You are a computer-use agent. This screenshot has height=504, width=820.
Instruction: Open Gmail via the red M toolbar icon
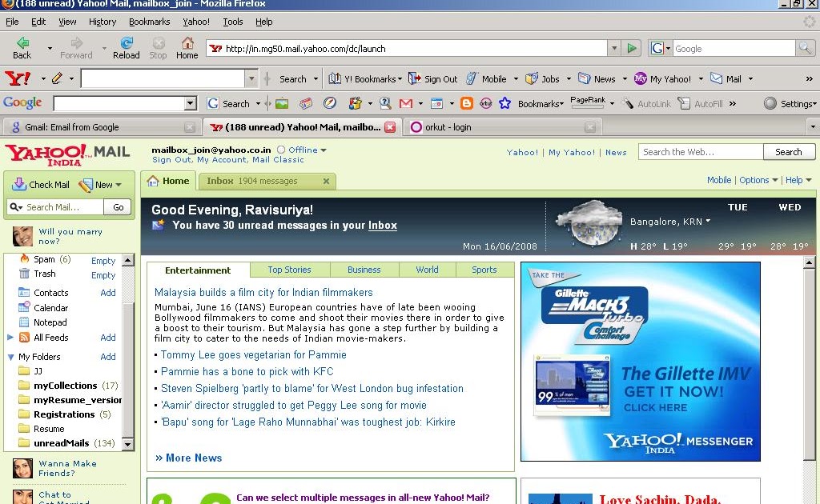pyautogui.click(x=407, y=103)
